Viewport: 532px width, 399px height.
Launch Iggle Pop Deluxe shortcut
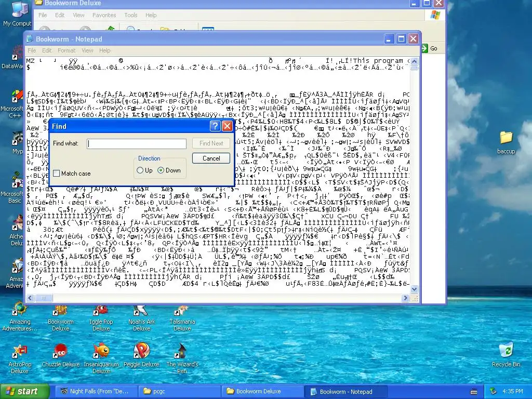click(101, 317)
